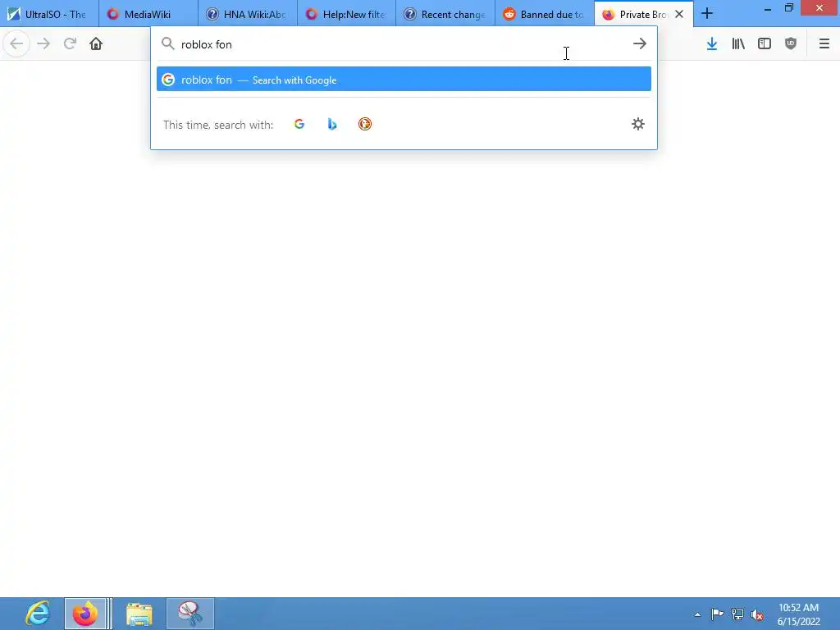This screenshot has height=630, width=840.
Task: Toggle the sidebar view icon
Action: [765, 44]
